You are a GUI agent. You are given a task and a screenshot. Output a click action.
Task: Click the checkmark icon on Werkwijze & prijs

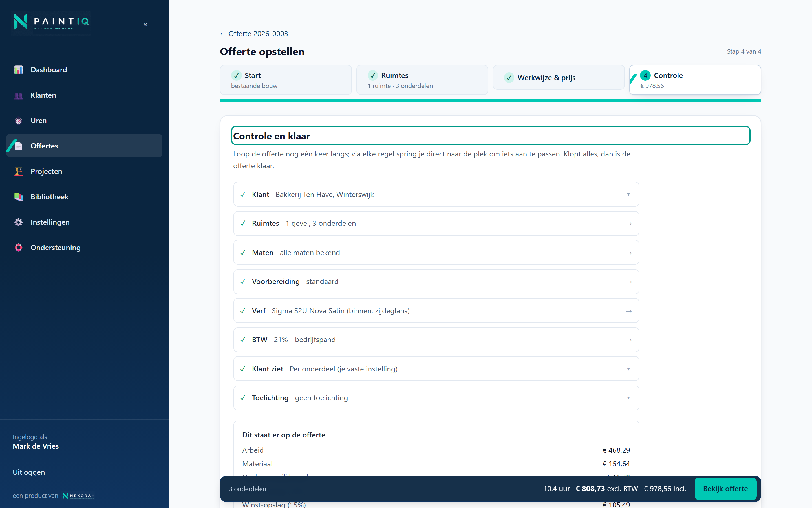[509, 78]
